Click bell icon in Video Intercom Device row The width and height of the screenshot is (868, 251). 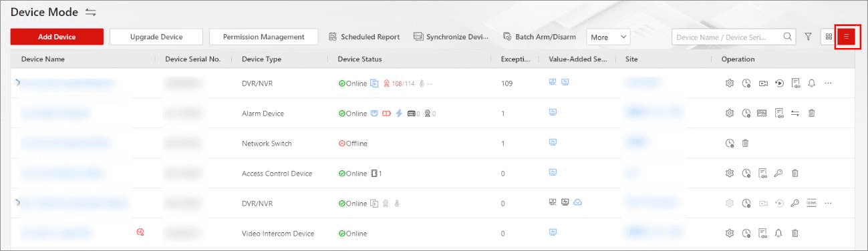coord(779,233)
